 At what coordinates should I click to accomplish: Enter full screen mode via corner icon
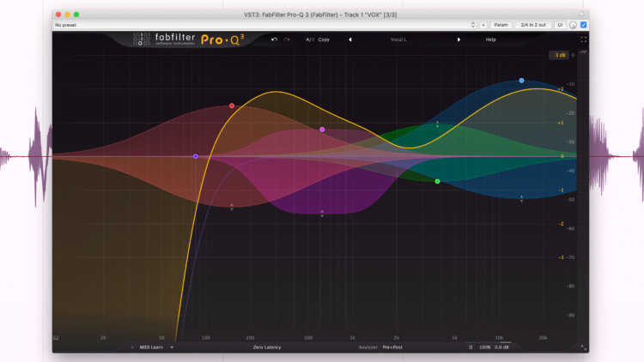pos(583,39)
